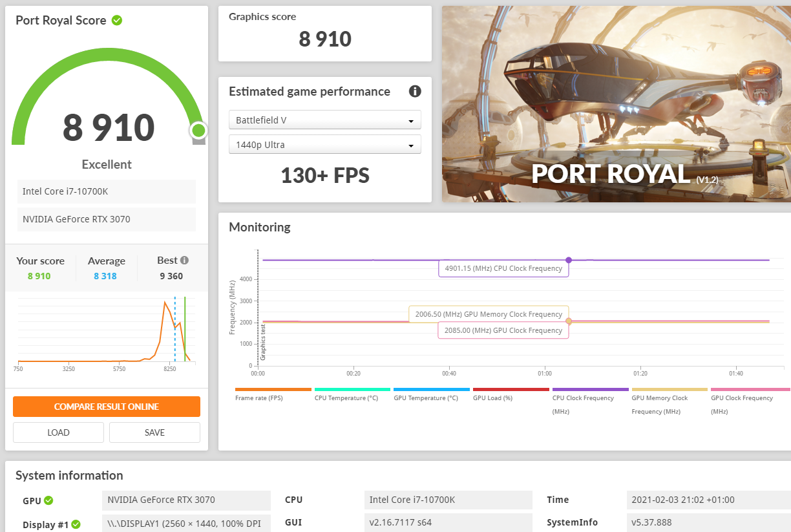Toggle the CPU Temperature legend swatch

point(353,389)
